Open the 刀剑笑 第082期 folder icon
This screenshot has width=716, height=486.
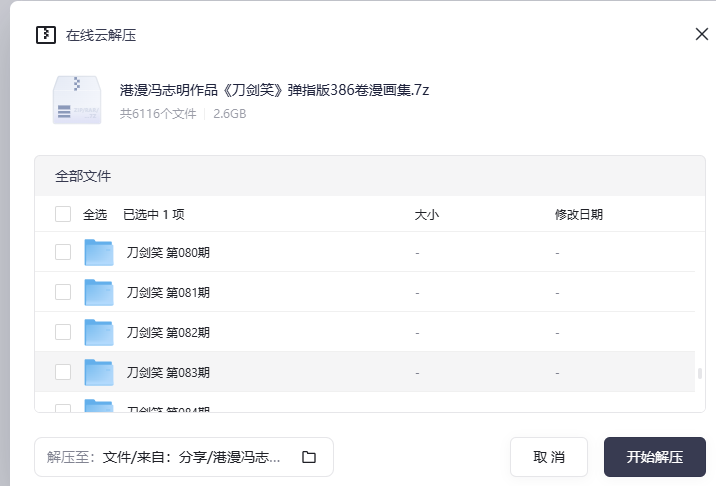99,332
